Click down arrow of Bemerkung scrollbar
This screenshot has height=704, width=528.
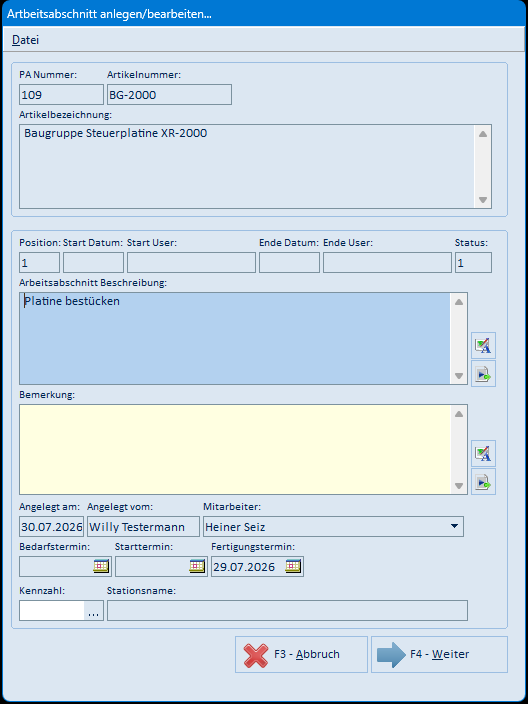(458, 486)
